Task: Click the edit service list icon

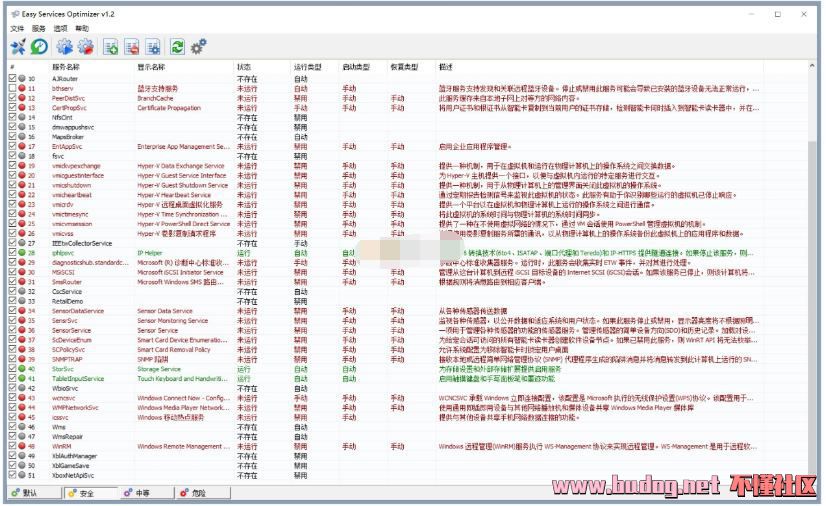Action: 153,47
